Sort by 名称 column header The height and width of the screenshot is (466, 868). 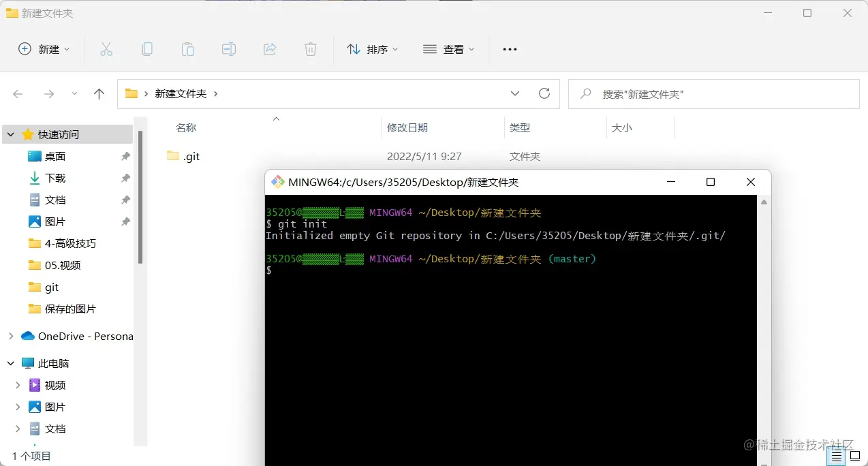point(186,127)
